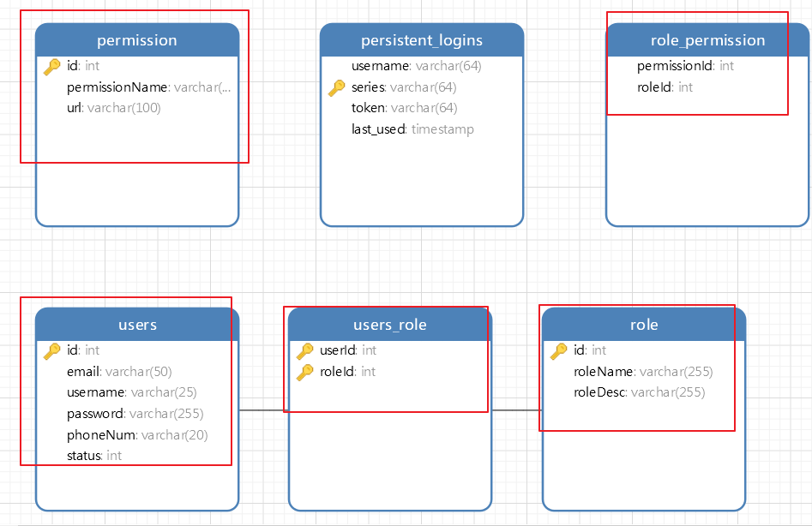Click the roleName: varchar(255) column

(643, 371)
